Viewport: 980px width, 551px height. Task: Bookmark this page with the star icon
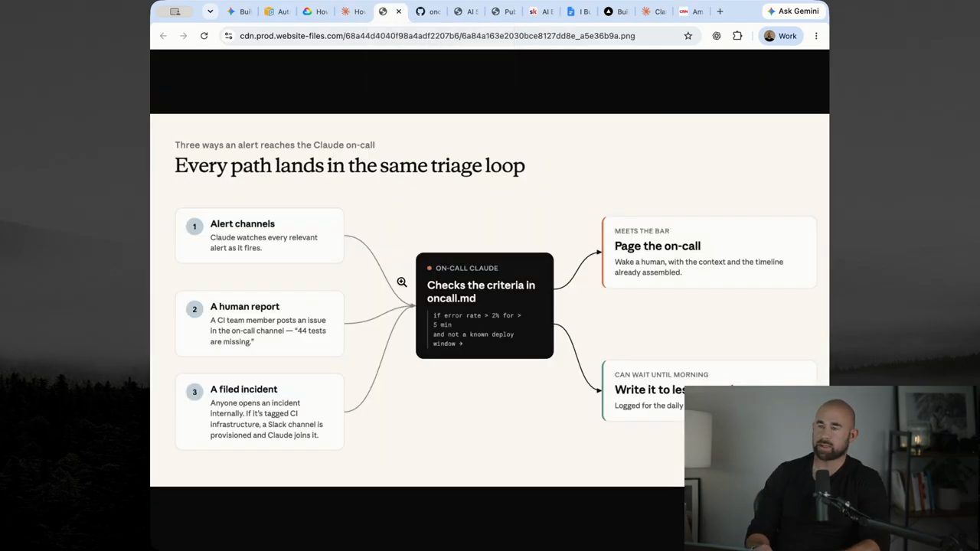688,36
